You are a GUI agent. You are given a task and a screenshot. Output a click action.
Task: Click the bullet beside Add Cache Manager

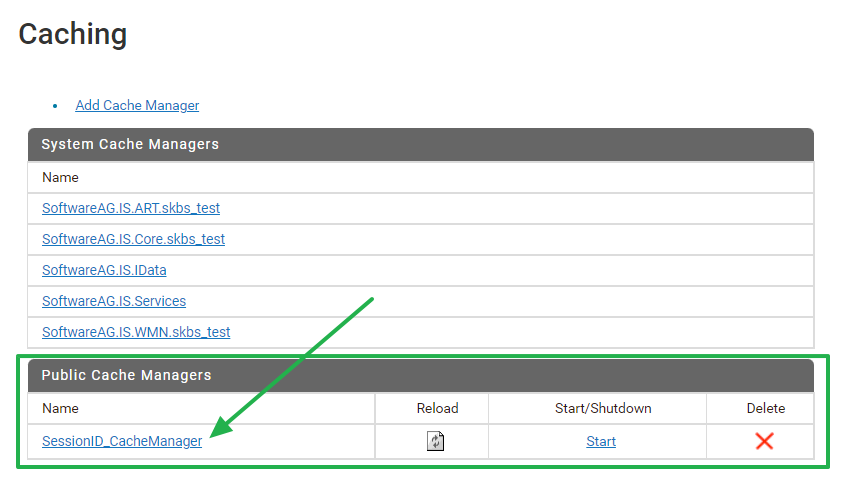pos(55,106)
